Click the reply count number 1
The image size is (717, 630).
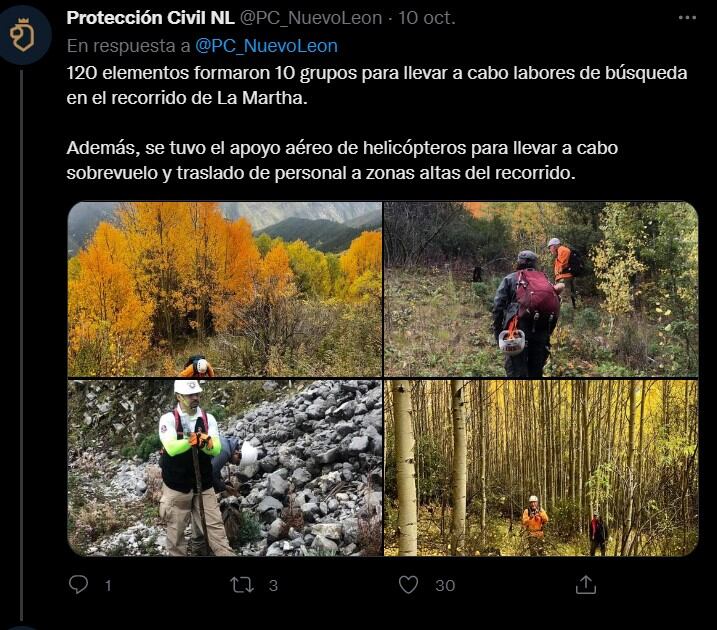coord(108,585)
